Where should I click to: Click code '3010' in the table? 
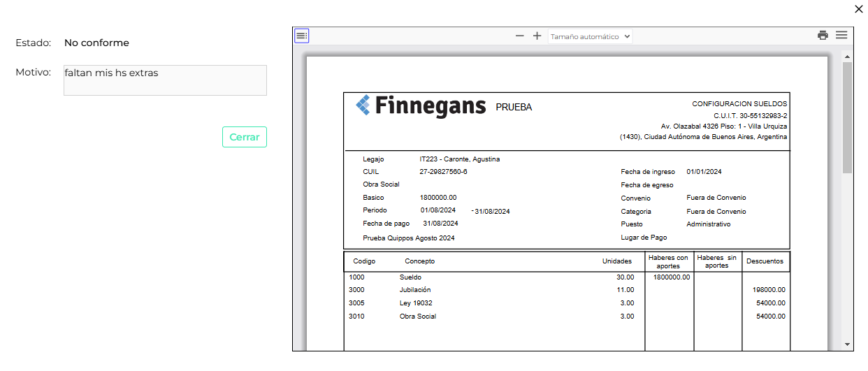356,317
